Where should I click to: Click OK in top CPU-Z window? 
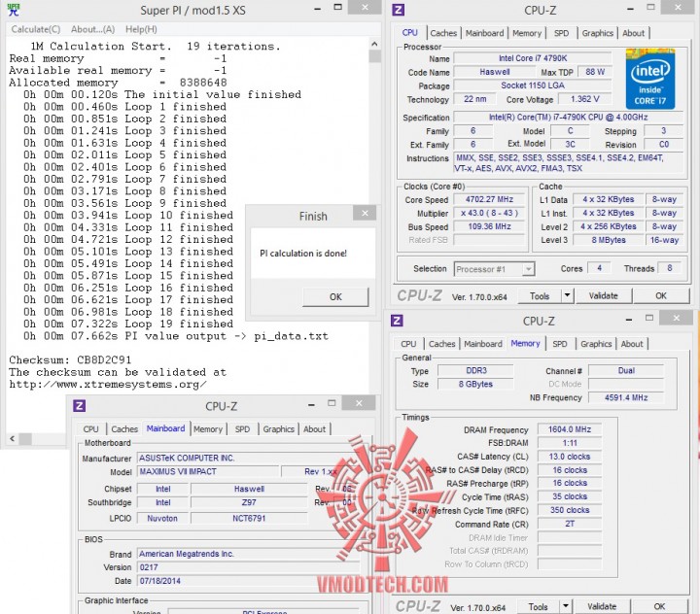tap(661, 296)
